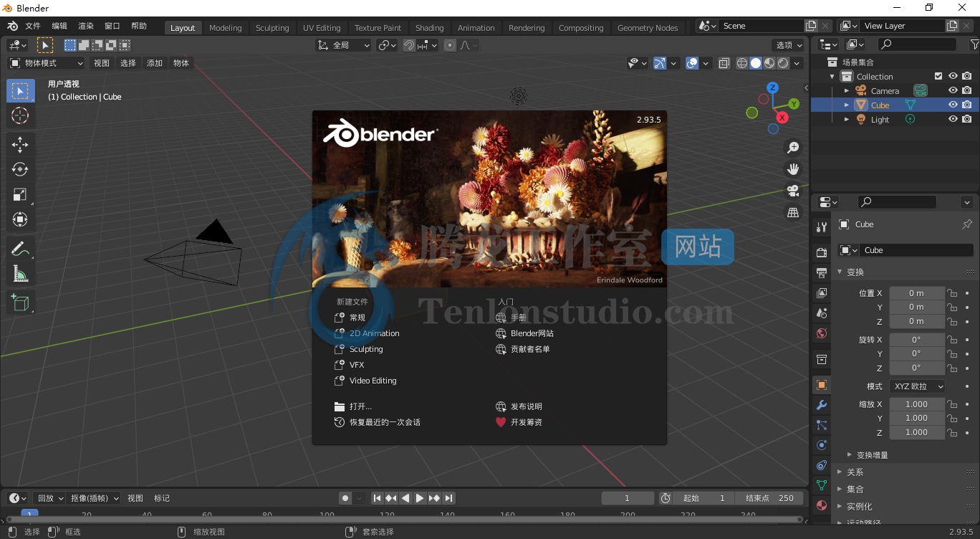This screenshot has height=539, width=980.
Task: Toggle camera view with camera icon
Action: click(793, 191)
